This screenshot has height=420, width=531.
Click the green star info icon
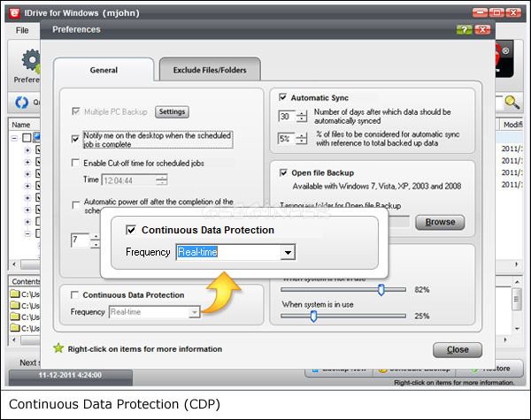point(58,348)
